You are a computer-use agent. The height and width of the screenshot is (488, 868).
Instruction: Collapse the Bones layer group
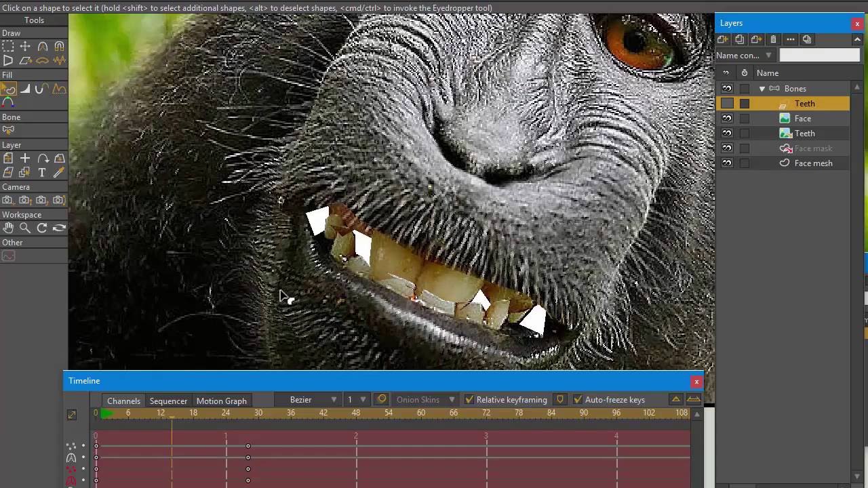(762, 89)
